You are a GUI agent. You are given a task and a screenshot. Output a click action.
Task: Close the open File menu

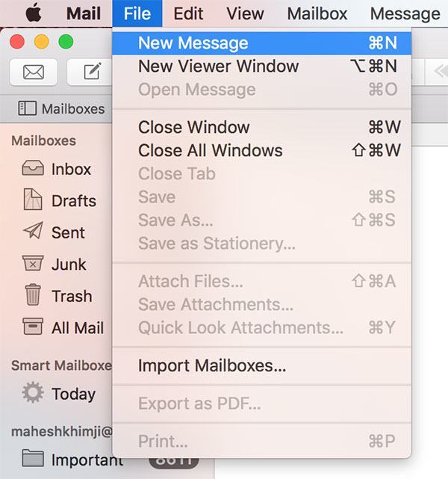pyautogui.click(x=137, y=13)
